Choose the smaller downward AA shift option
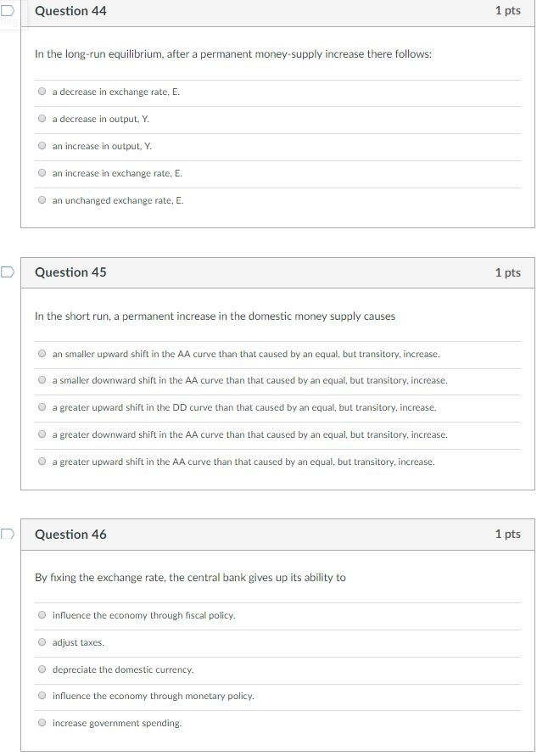548x756 pixels. [42, 380]
